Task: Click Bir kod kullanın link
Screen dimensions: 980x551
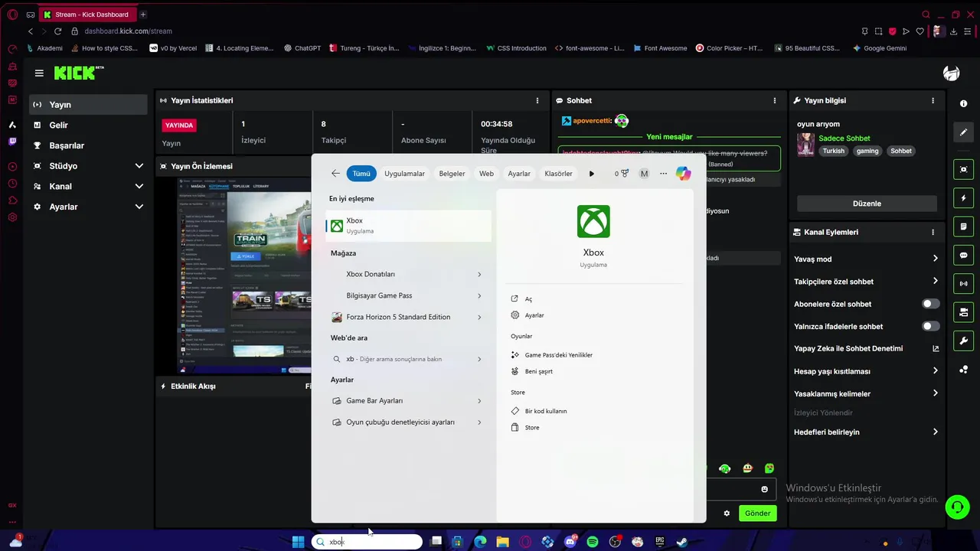Action: [545, 411]
